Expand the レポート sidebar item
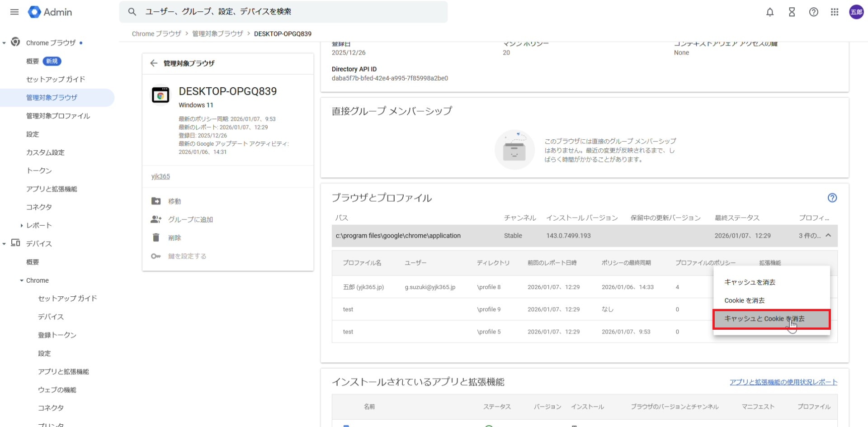 [22, 225]
